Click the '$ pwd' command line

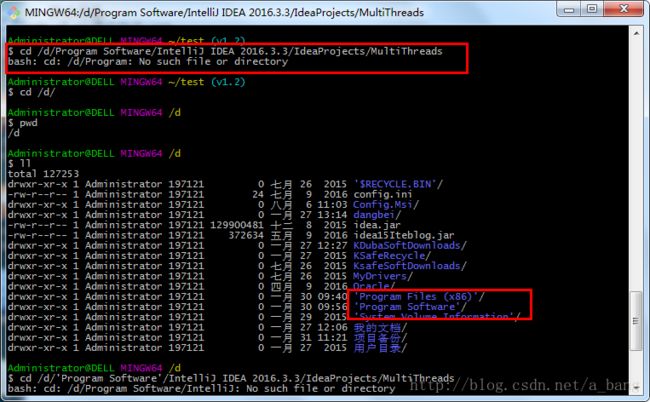point(22,123)
